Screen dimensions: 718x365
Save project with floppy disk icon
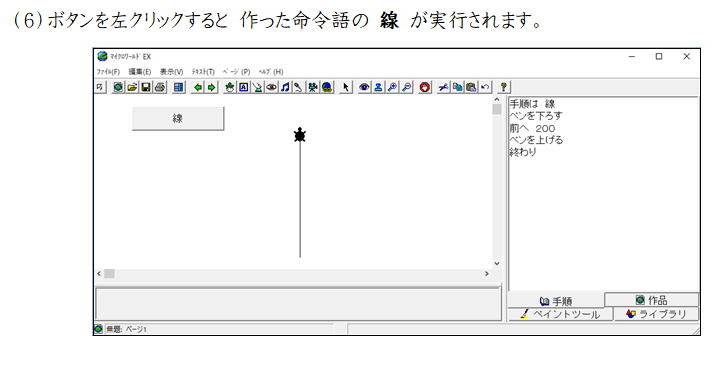coord(146,87)
